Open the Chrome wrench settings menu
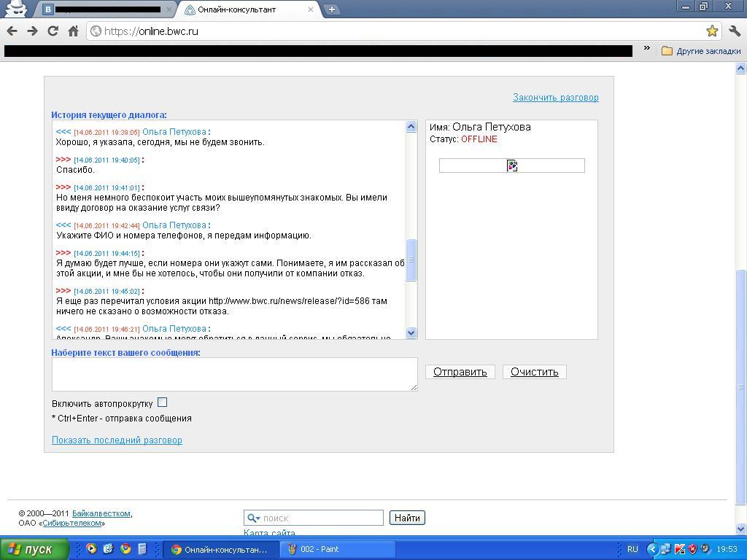This screenshot has width=747, height=560. click(x=735, y=31)
